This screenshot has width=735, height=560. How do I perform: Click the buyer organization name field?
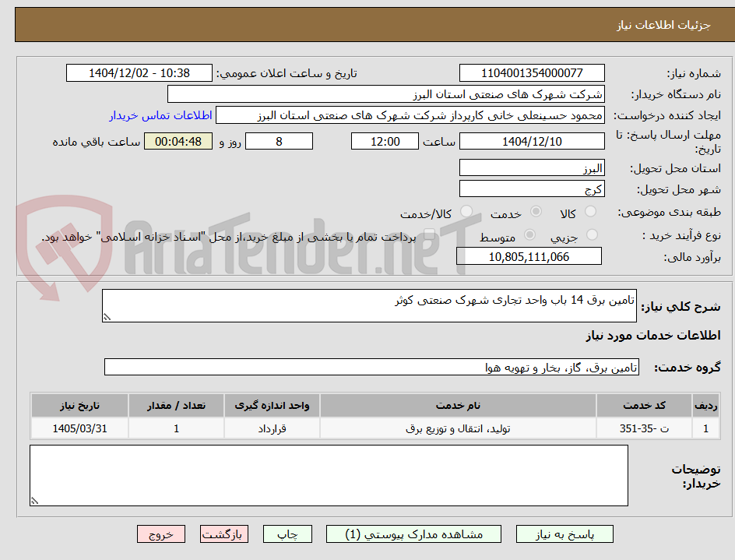point(385,94)
